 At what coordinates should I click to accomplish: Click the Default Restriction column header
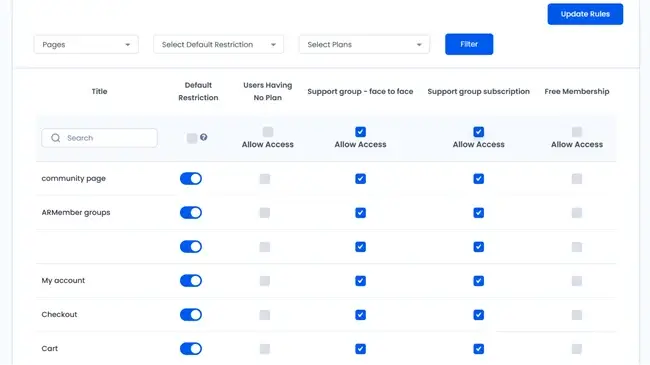click(x=198, y=91)
